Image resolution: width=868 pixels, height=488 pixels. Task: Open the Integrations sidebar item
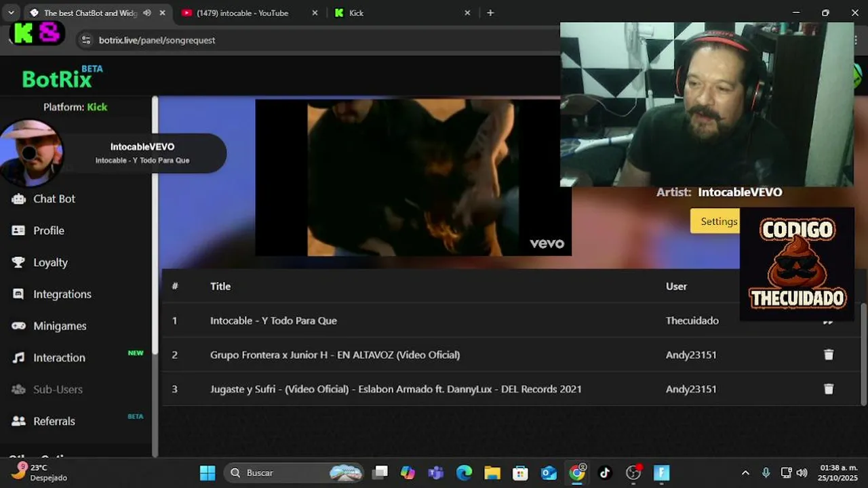pyautogui.click(x=62, y=294)
